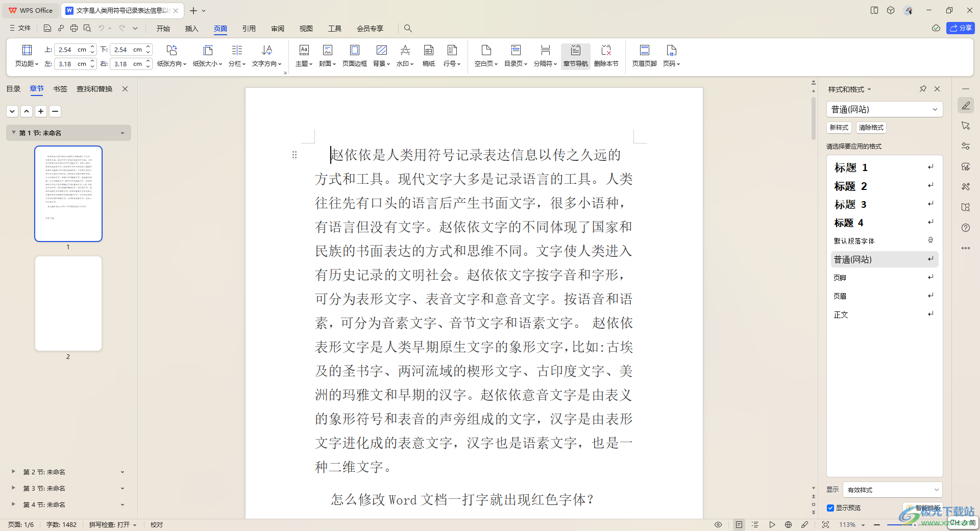Open the 显示 有效样式 dropdown
The image size is (980, 531).
point(892,490)
